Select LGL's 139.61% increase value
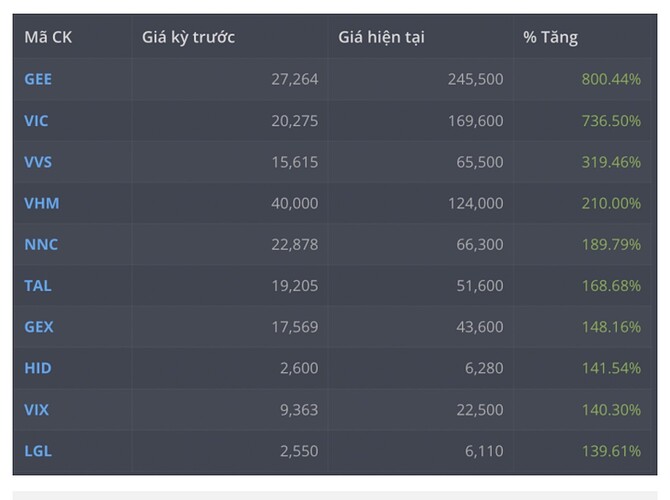The width and height of the screenshot is (670, 500). tap(610, 451)
